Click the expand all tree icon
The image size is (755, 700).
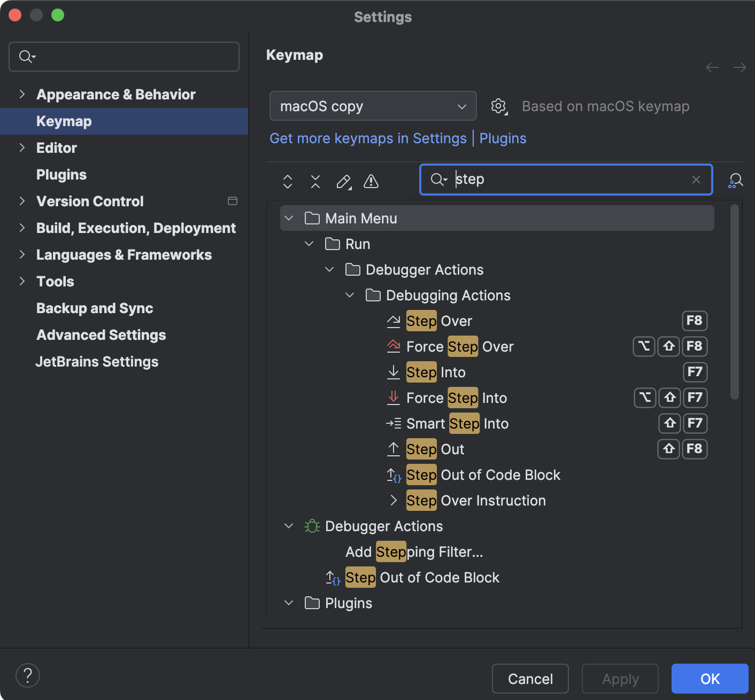pyautogui.click(x=287, y=182)
